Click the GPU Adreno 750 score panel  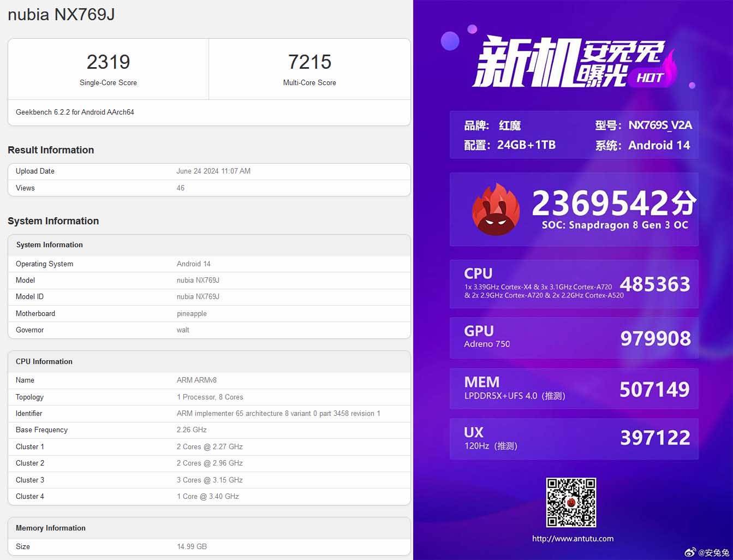click(574, 338)
